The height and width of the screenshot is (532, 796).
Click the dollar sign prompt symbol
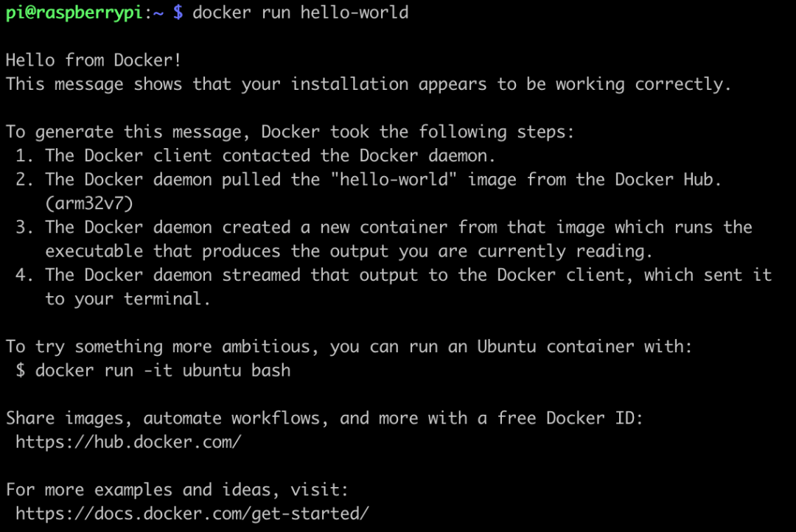pos(178,13)
